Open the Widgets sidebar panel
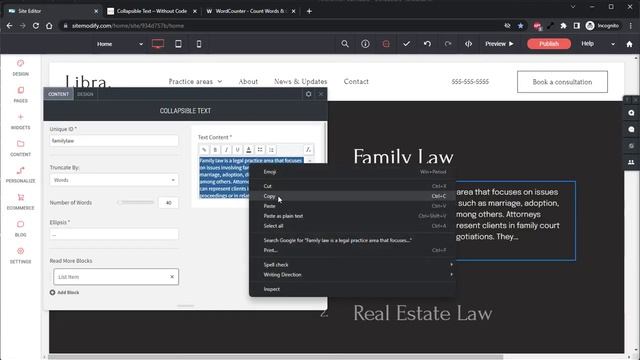 (20, 122)
